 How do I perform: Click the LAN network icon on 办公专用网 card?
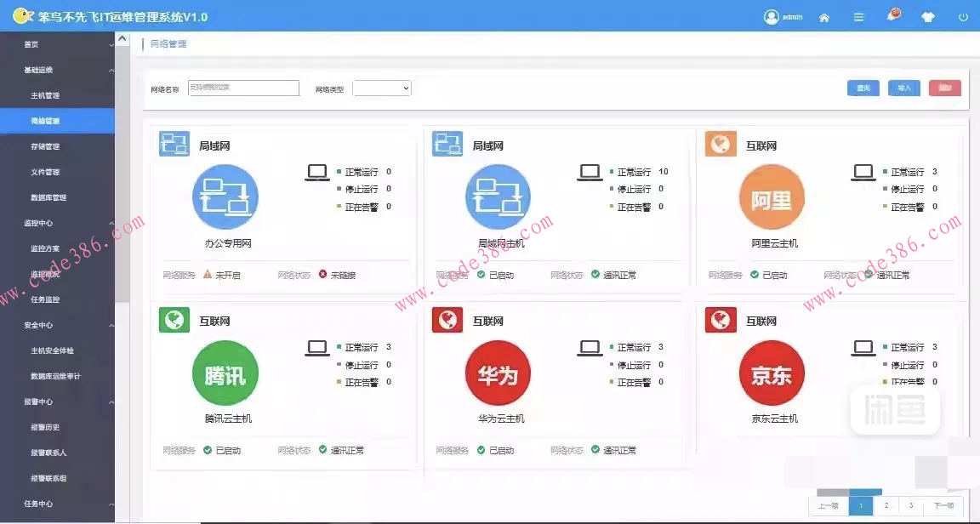[174, 144]
